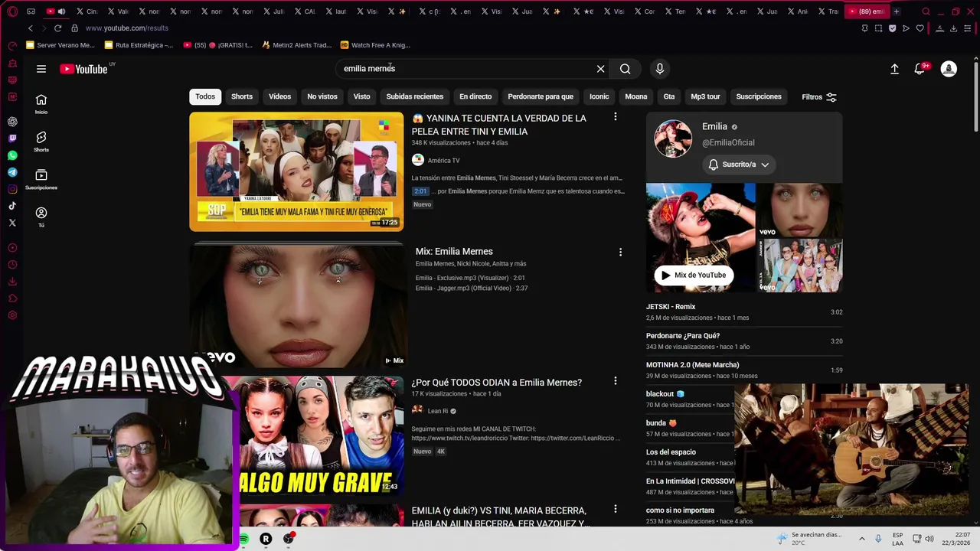This screenshot has height=551, width=980.
Task: Open Opera downloads icon in toolbar
Action: 953,28
